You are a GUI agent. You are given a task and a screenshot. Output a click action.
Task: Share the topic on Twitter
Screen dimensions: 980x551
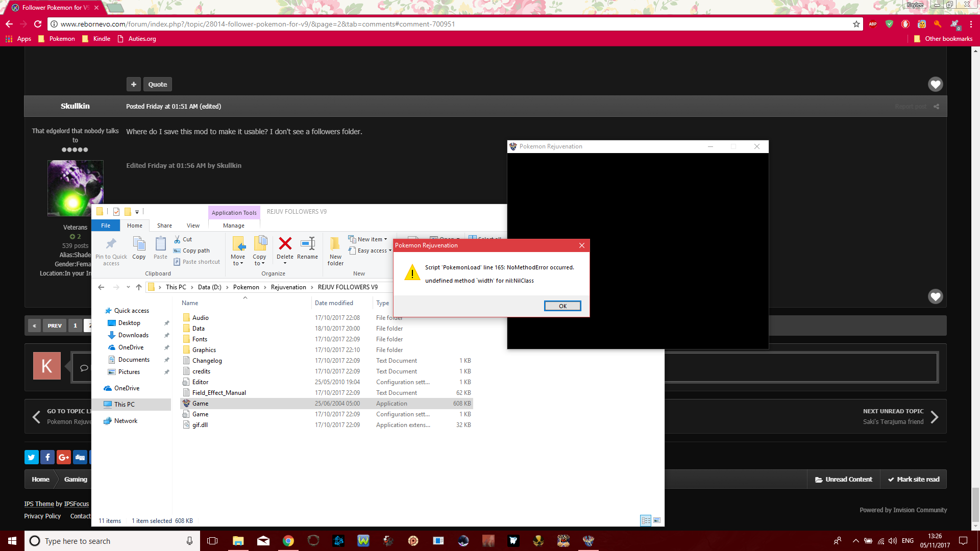tap(32, 457)
